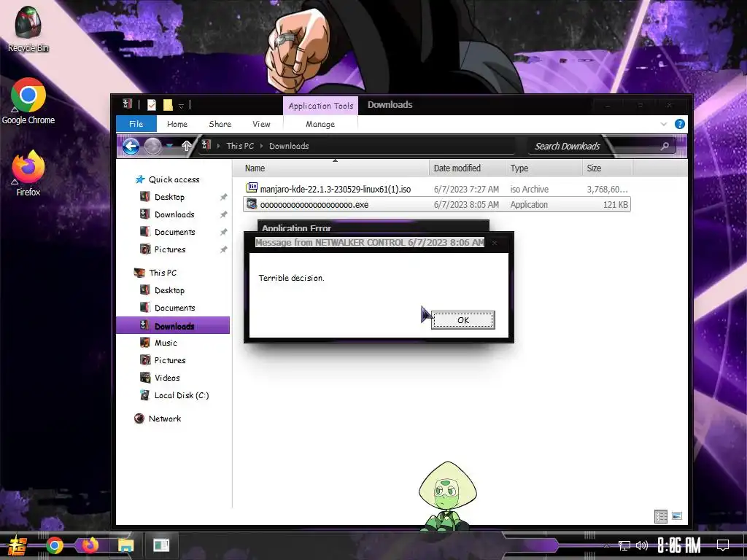Open the network tray icon
Screen dimensions: 747x560
point(624,545)
